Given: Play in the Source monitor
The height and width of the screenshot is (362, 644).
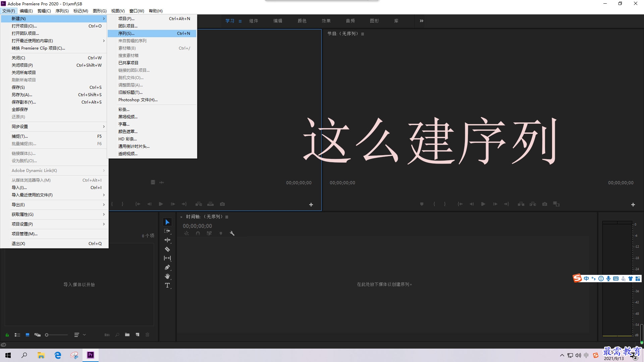Looking at the screenshot, I should (x=161, y=204).
